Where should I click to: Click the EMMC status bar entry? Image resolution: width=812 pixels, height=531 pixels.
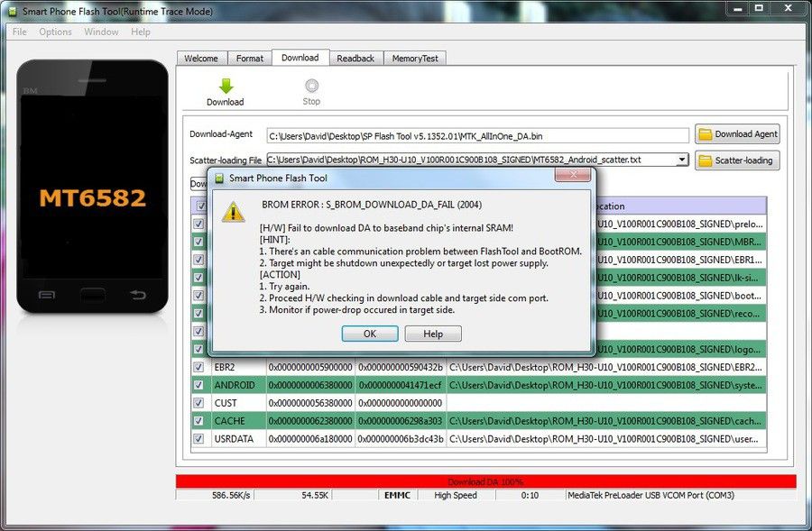tap(397, 495)
